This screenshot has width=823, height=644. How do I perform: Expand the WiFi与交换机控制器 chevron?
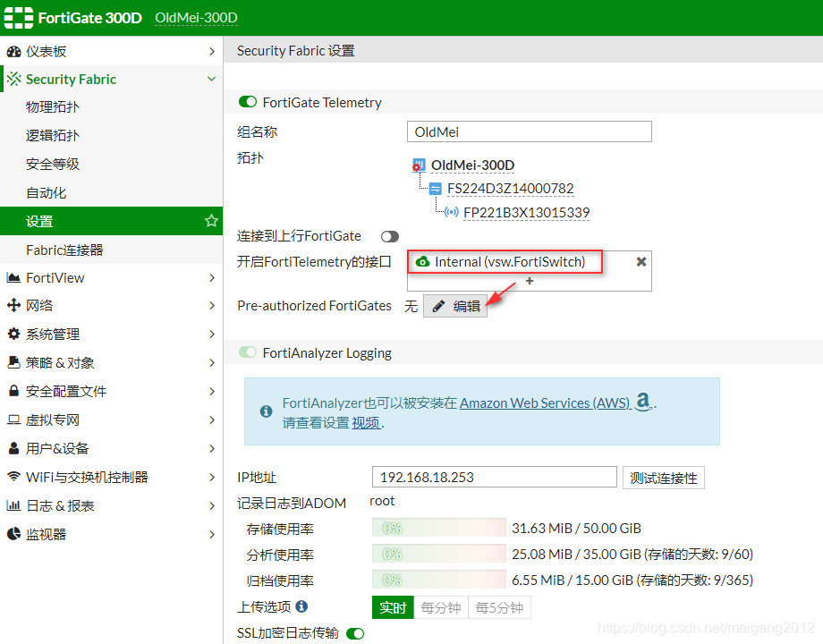(x=212, y=477)
